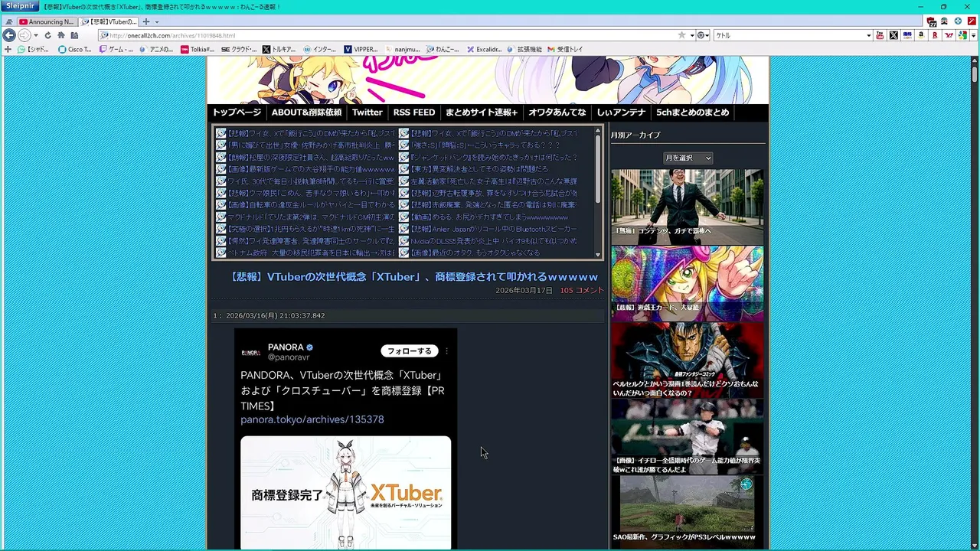Open the ゲーム bookmark with Twitch icon

coord(117,49)
